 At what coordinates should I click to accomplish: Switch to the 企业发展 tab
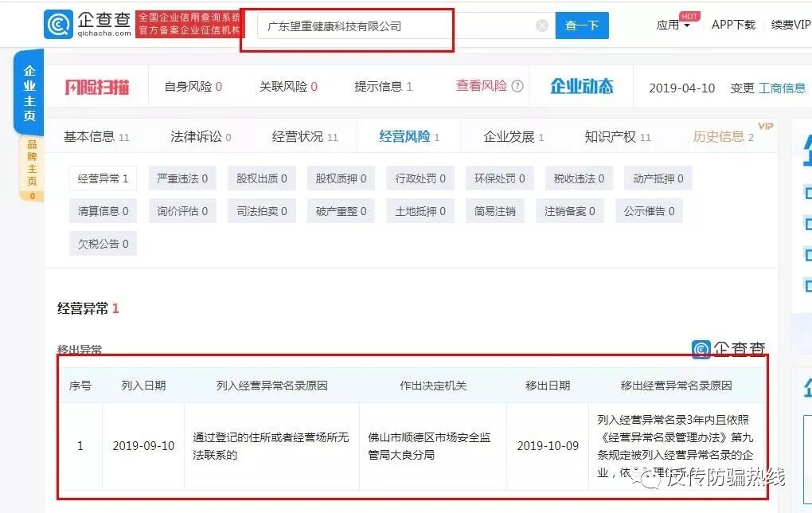tap(513, 137)
